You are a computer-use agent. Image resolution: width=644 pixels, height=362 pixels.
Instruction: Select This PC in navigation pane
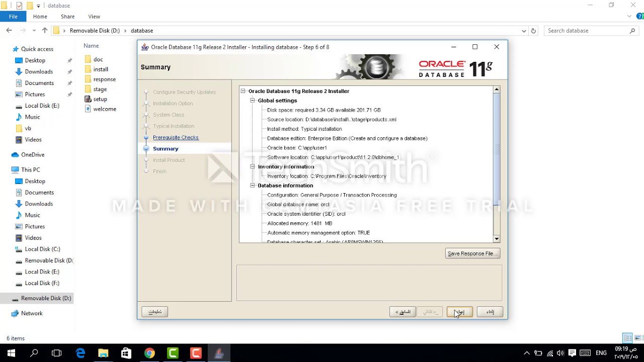pos(30,169)
